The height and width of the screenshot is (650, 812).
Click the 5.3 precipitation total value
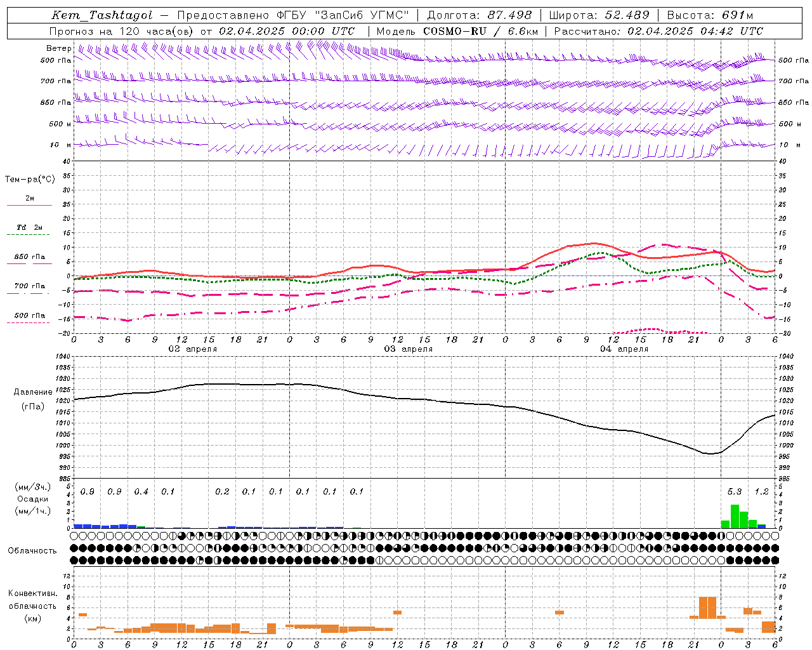coord(735,491)
